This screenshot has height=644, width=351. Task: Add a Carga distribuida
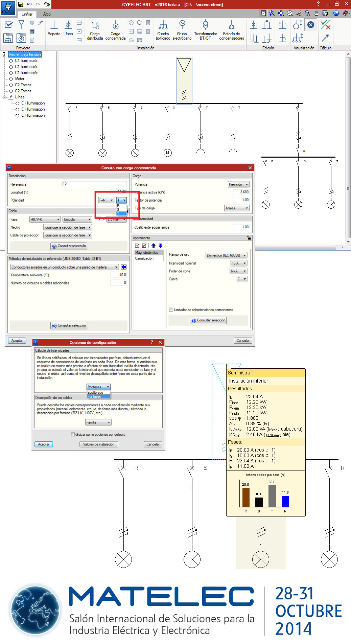[95, 30]
